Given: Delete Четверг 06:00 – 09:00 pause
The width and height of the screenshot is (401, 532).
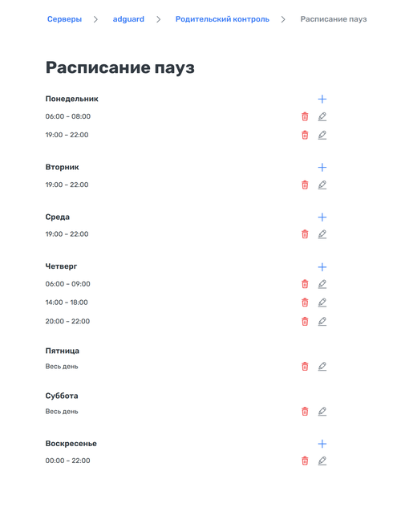Looking at the screenshot, I should point(305,284).
